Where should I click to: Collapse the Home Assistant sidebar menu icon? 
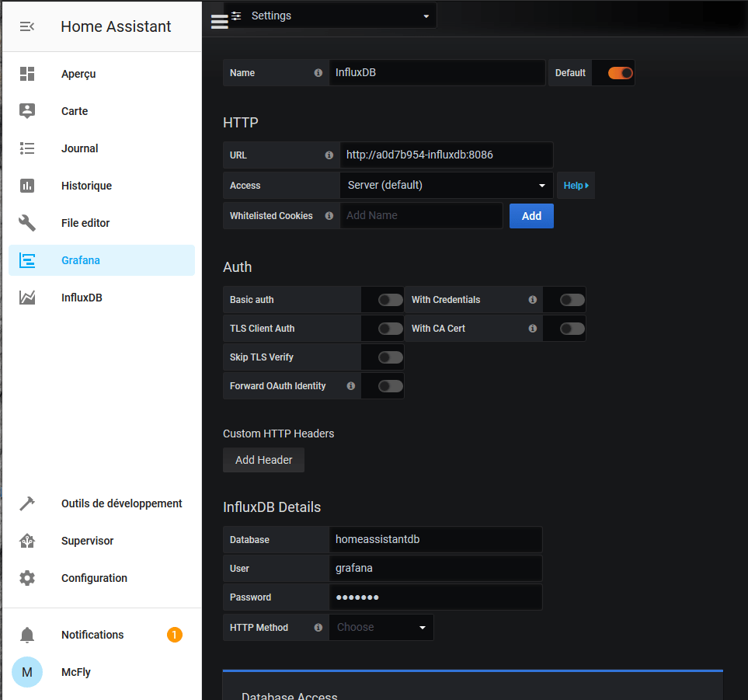(x=27, y=26)
